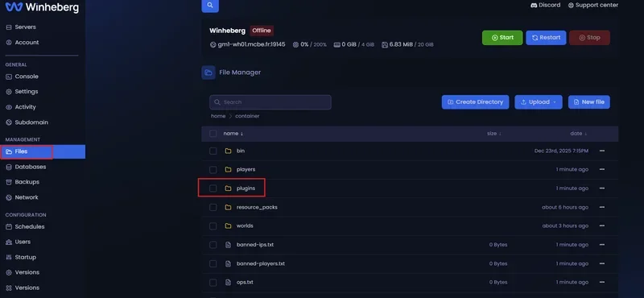The image size is (644, 298).
Task: Click the banned-players.txt file icon
Action: [x=228, y=263]
